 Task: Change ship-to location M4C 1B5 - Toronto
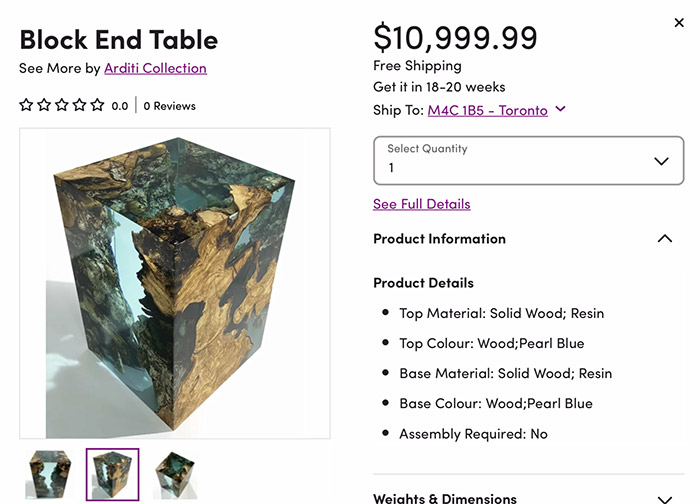click(x=487, y=110)
